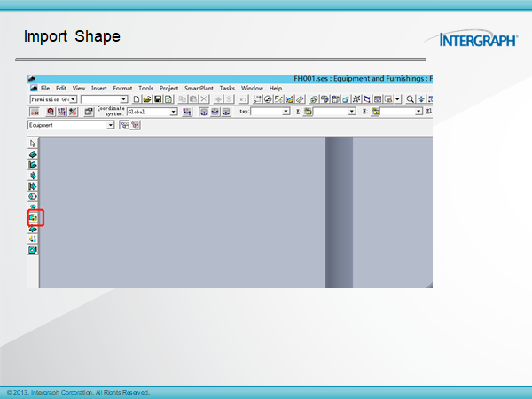Image resolution: width=532 pixels, height=399 pixels.
Task: Save the session with the floppy disk icon
Action: click(158, 99)
